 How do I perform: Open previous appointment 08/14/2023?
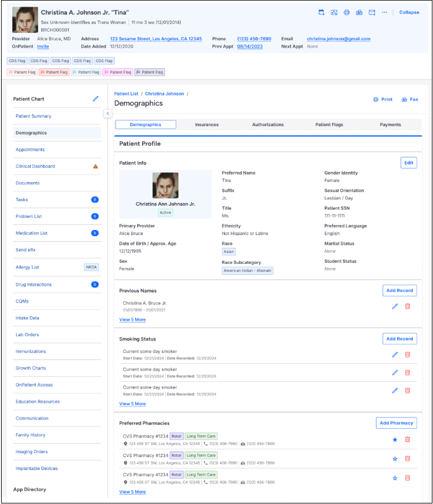pyautogui.click(x=250, y=46)
